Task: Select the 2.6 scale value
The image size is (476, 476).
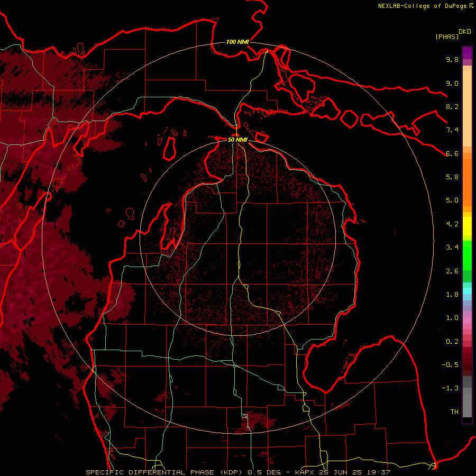Action: (452, 271)
